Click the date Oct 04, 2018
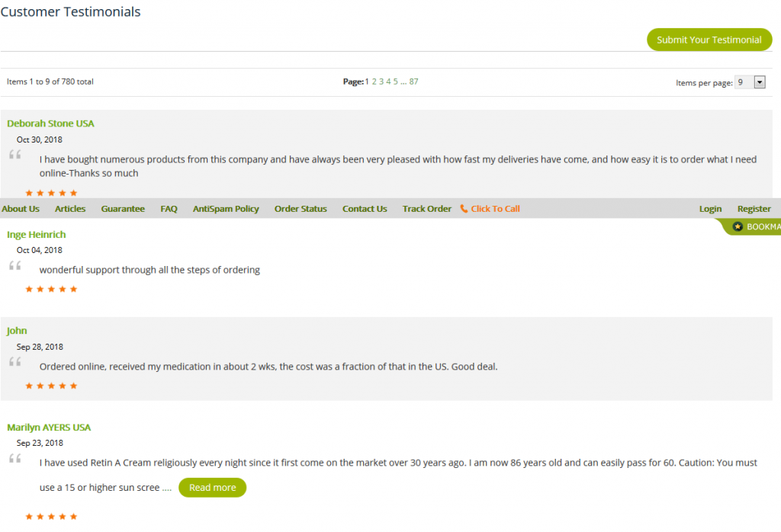Viewport: 781px width, 532px height. click(x=40, y=250)
